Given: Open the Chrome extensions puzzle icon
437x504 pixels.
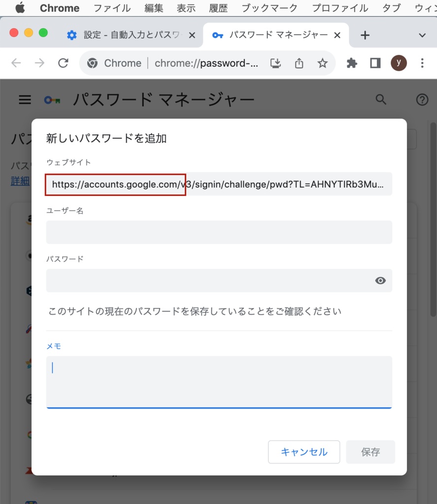Looking at the screenshot, I should point(352,63).
